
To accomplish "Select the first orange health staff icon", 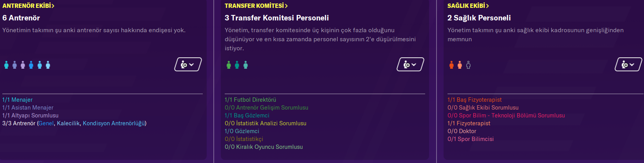I will (451, 65).
